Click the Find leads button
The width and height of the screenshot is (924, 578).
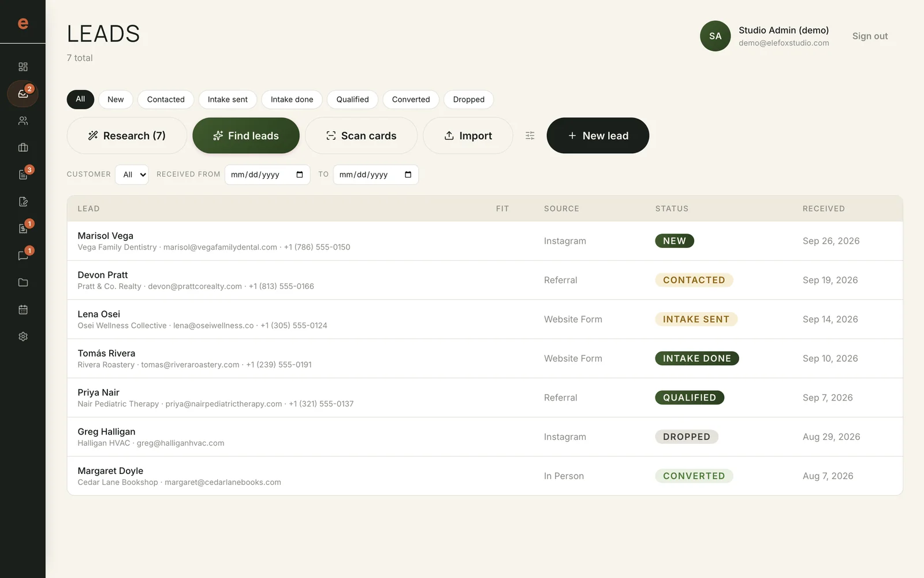(246, 136)
